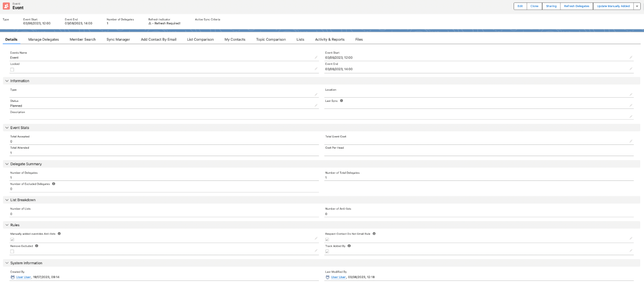
Task: Edit Total Event Cost pencil icon
Action: coord(631,141)
